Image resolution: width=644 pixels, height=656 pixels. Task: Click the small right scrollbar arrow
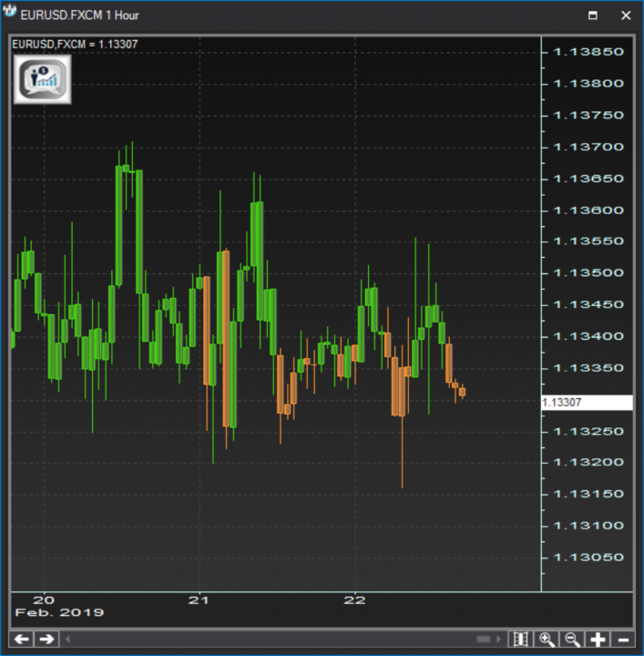pyautogui.click(x=498, y=639)
